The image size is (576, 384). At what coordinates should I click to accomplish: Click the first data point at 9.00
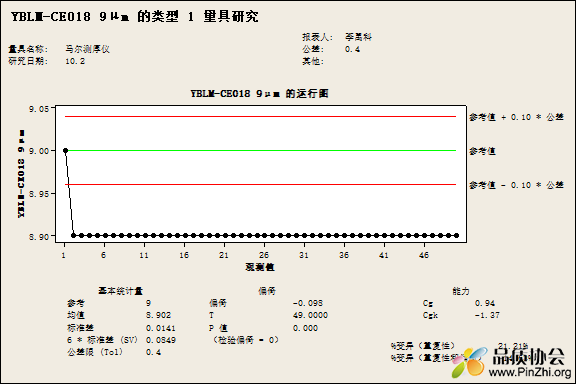[x=65, y=151]
